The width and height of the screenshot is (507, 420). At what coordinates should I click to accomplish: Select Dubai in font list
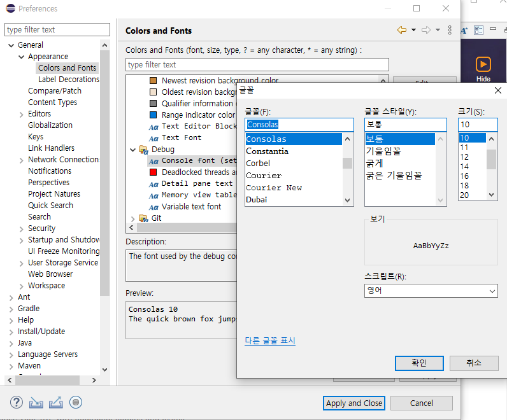click(x=257, y=200)
